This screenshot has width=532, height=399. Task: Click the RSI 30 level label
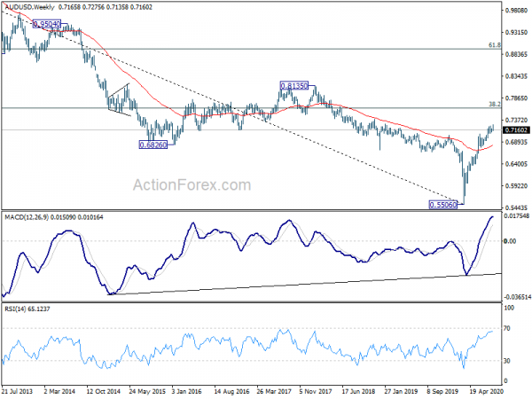pyautogui.click(x=507, y=361)
